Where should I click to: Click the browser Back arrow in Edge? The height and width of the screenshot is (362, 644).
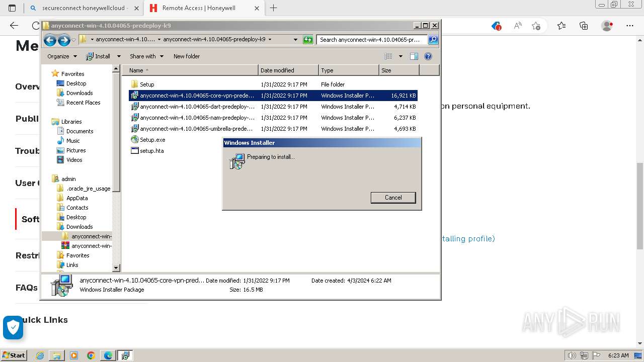tap(14, 26)
